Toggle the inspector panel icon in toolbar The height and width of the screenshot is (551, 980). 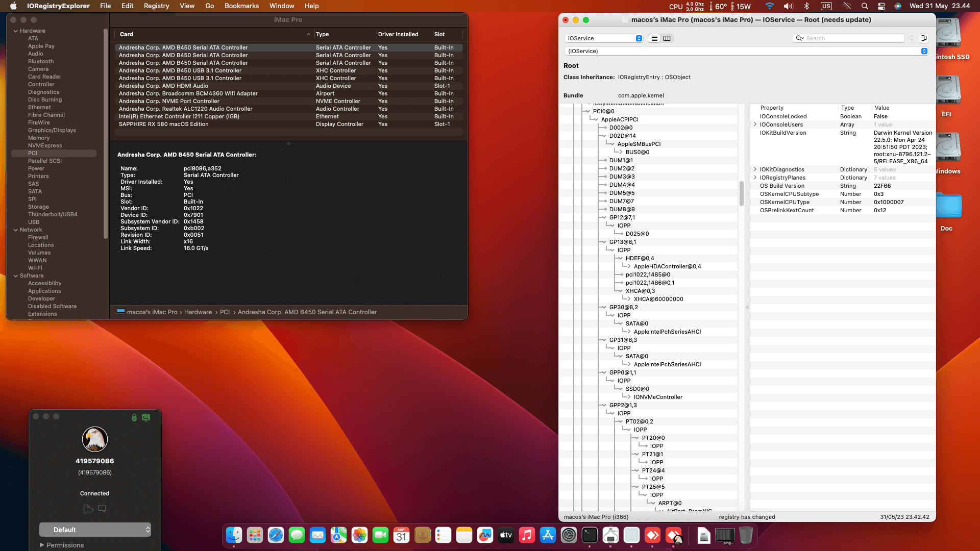(x=924, y=38)
